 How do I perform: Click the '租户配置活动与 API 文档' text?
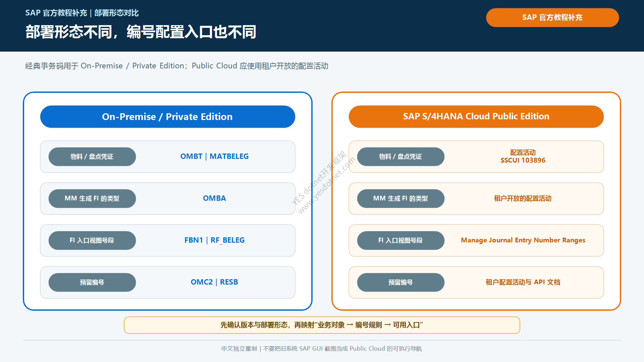(523, 282)
